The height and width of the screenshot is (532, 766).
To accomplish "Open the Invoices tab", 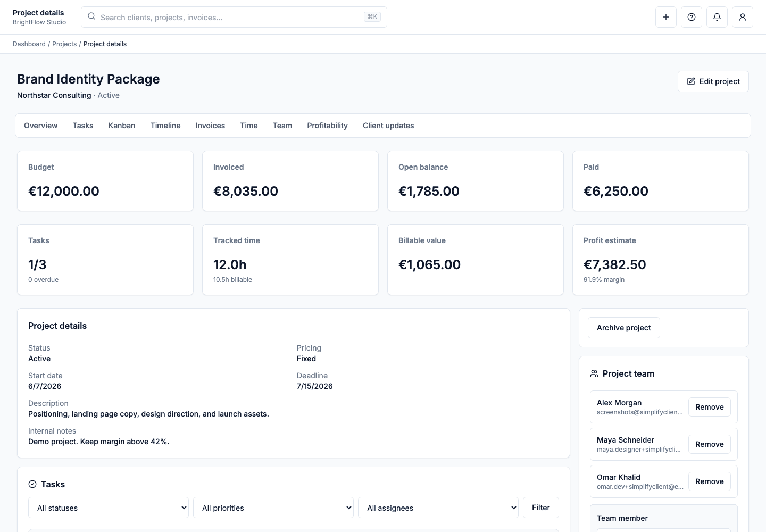I will [210, 126].
